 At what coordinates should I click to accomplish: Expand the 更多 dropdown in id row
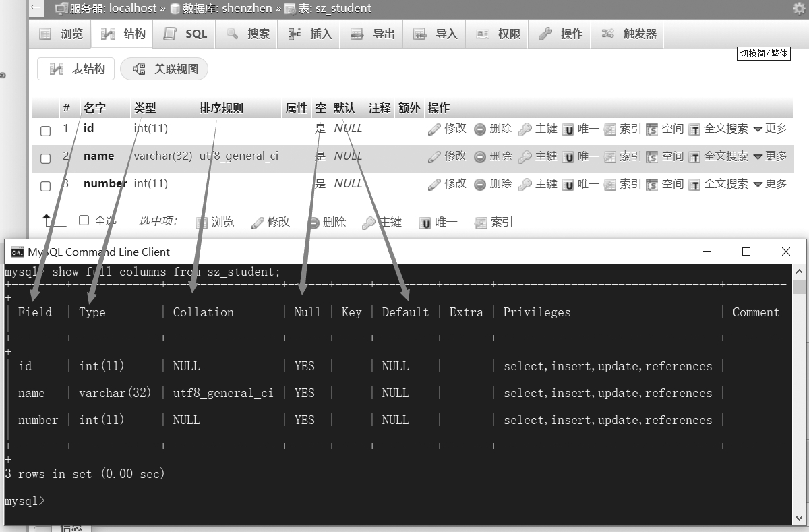point(770,128)
